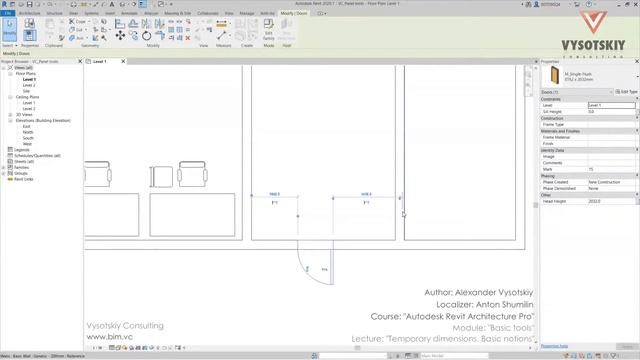Click the red Delete X icon
The width and height of the screenshot is (640, 360).
click(188, 38)
